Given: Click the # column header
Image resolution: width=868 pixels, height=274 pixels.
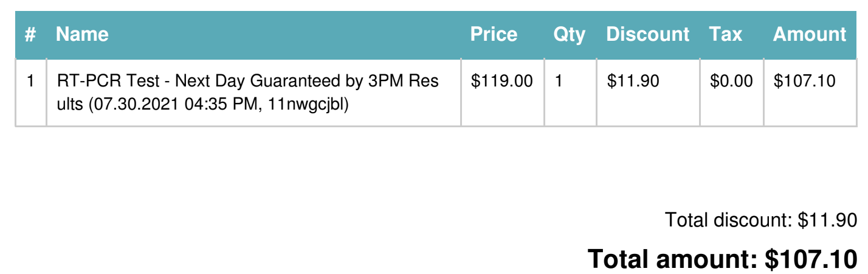Looking at the screenshot, I should [x=30, y=34].
